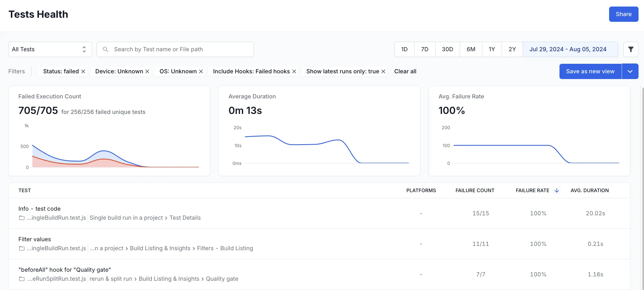Click the 20.02s duration value
The image size is (644, 290).
pos(595,213)
